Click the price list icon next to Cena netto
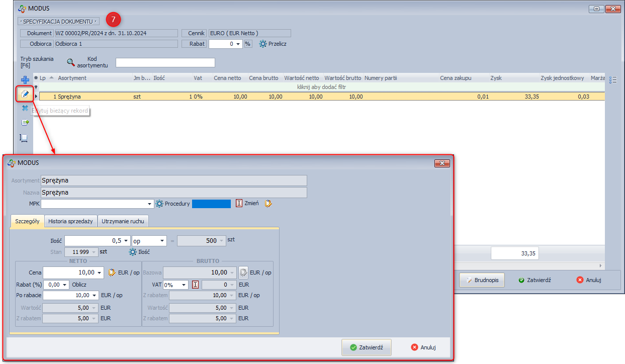The width and height of the screenshot is (625, 364). 112,272
